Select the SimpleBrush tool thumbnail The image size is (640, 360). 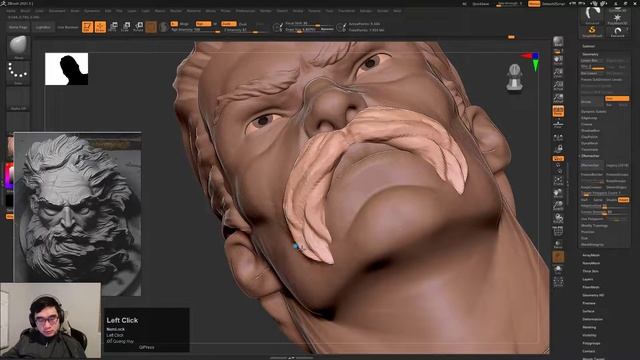592,31
